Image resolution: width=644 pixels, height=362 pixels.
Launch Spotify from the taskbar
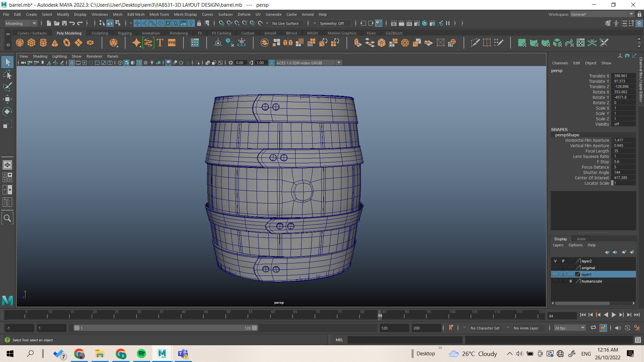[142, 354]
